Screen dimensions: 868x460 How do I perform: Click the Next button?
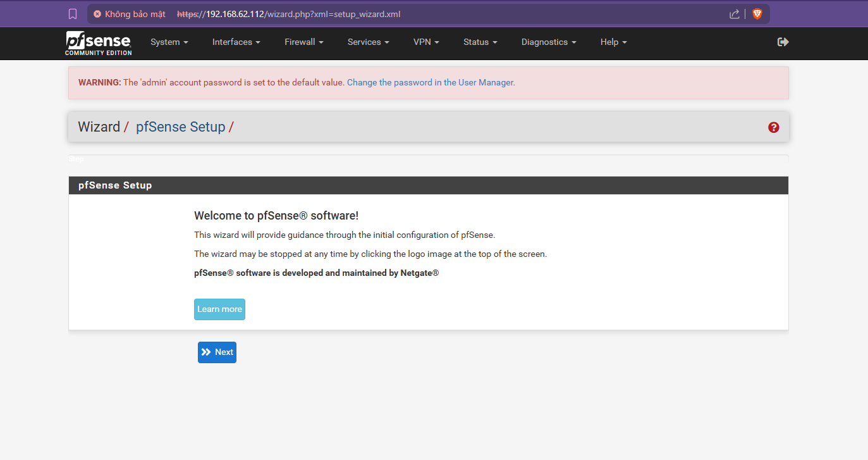pos(217,352)
